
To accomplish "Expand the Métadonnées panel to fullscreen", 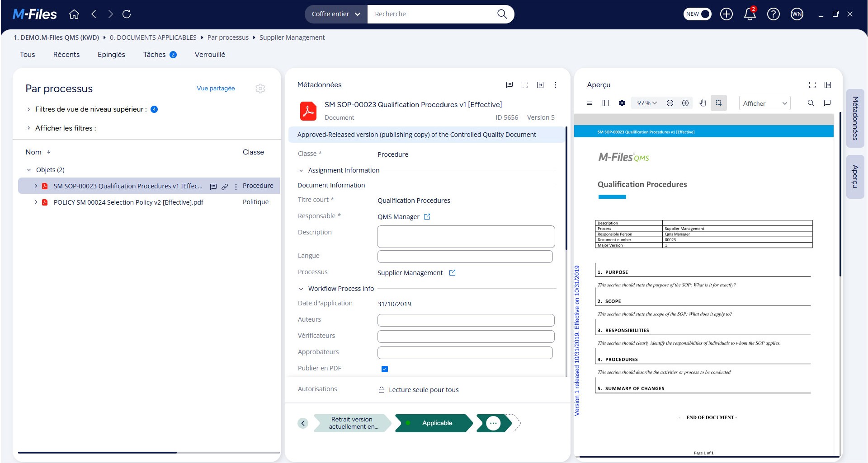I will [525, 85].
